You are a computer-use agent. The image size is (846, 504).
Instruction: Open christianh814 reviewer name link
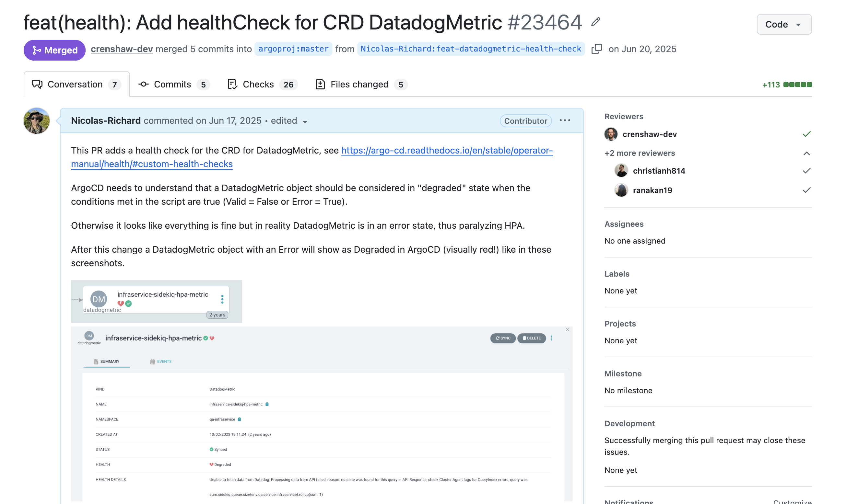coord(659,170)
